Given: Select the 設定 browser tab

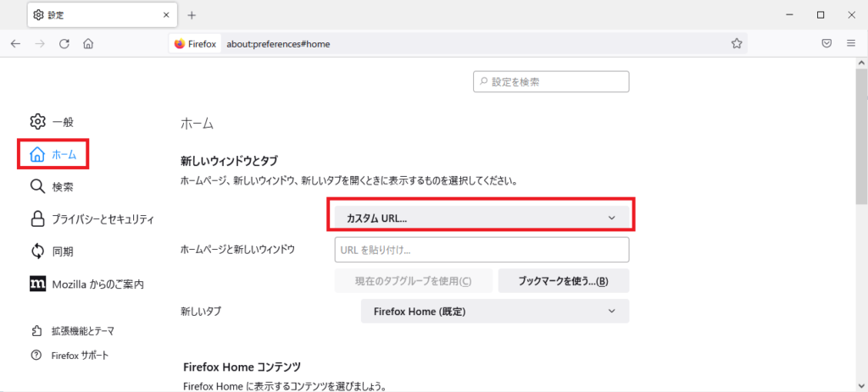Looking at the screenshot, I should (102, 15).
